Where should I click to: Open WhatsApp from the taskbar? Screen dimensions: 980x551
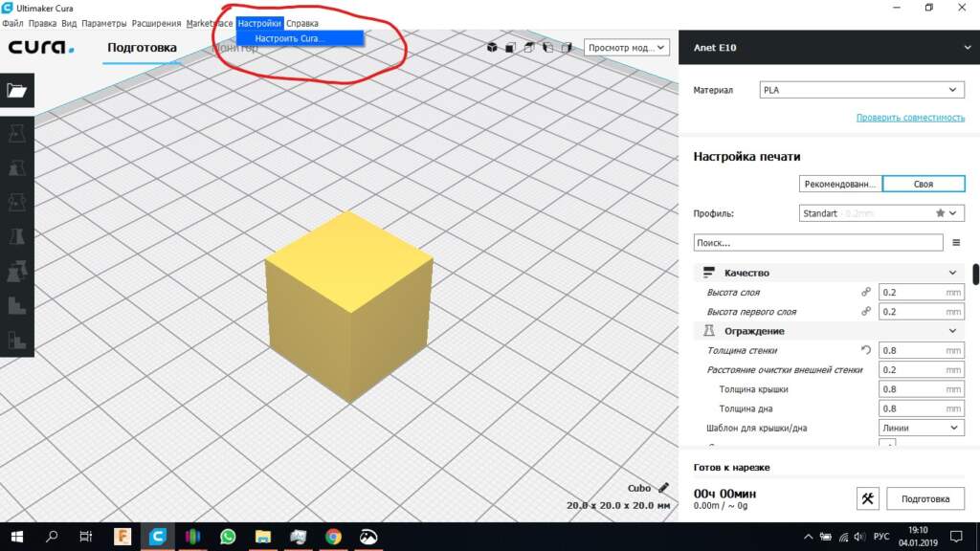227,537
